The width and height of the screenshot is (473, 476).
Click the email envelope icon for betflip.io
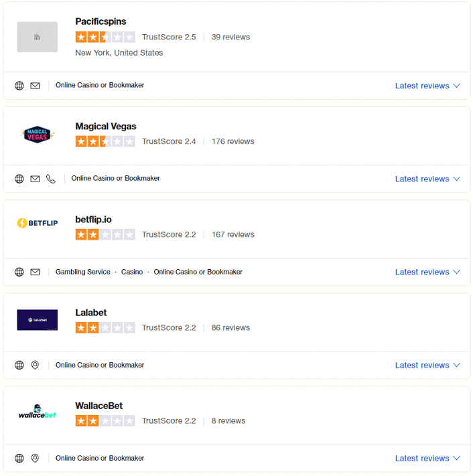tap(35, 272)
